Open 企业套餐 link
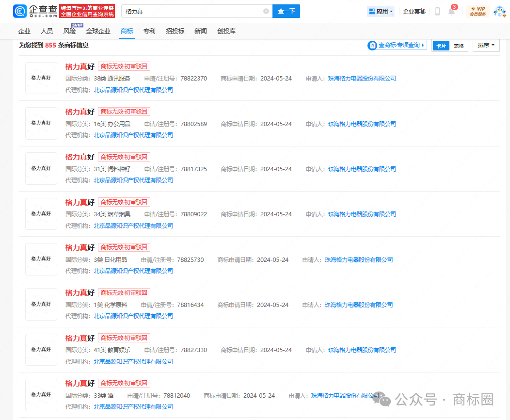This screenshot has width=510, height=420. (414, 11)
